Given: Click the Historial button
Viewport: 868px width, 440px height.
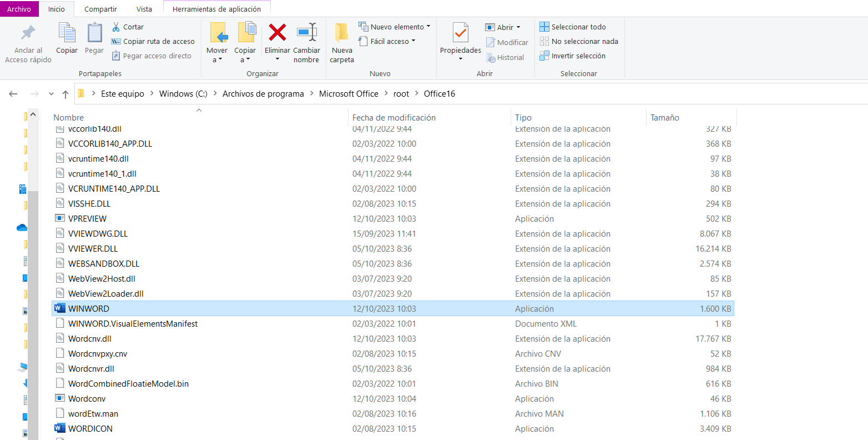Looking at the screenshot, I should [x=505, y=57].
